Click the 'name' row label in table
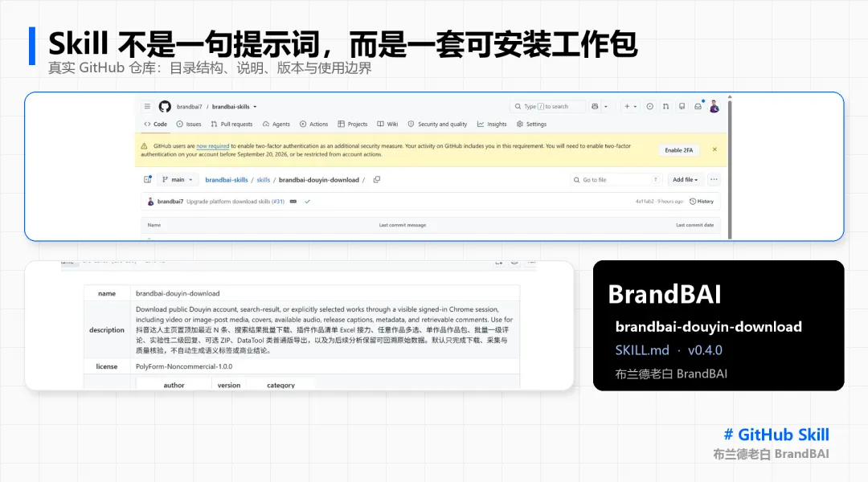The width and height of the screenshot is (868, 482). point(107,293)
